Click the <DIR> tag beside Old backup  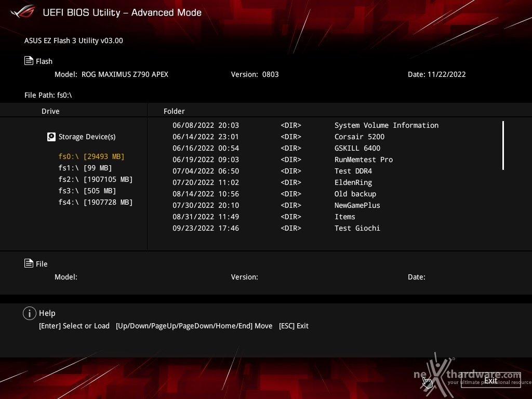click(x=291, y=194)
